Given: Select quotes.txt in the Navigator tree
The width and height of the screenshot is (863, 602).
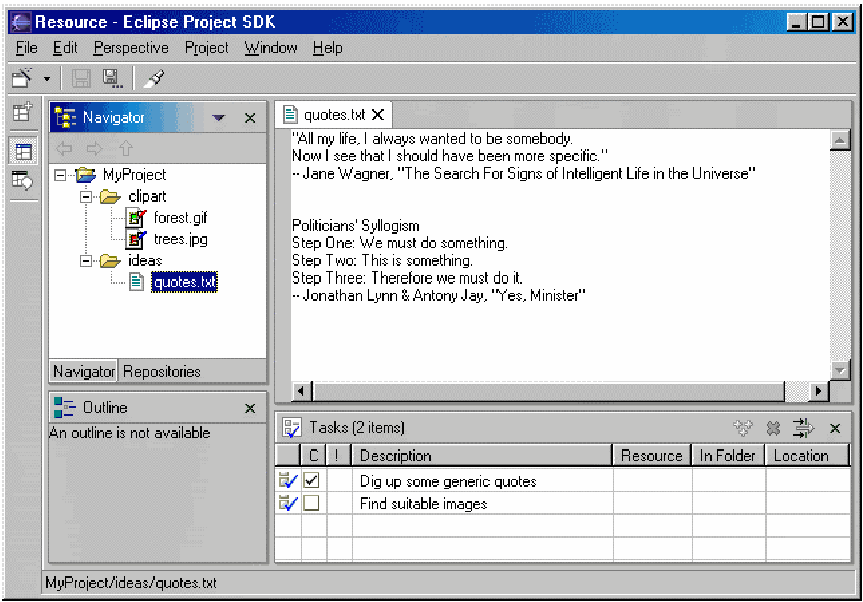Looking at the screenshot, I should point(184,282).
